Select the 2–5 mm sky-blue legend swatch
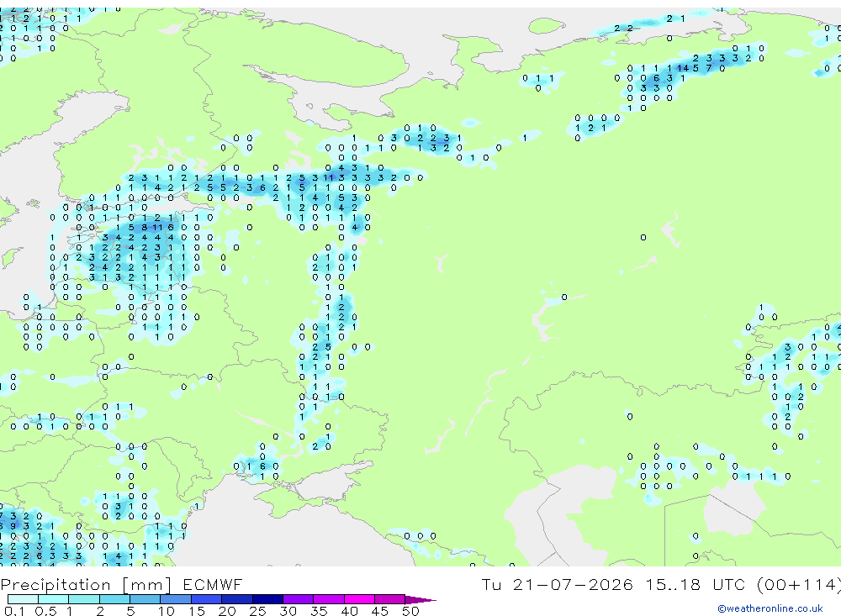The height and width of the screenshot is (616, 841). 114,599
